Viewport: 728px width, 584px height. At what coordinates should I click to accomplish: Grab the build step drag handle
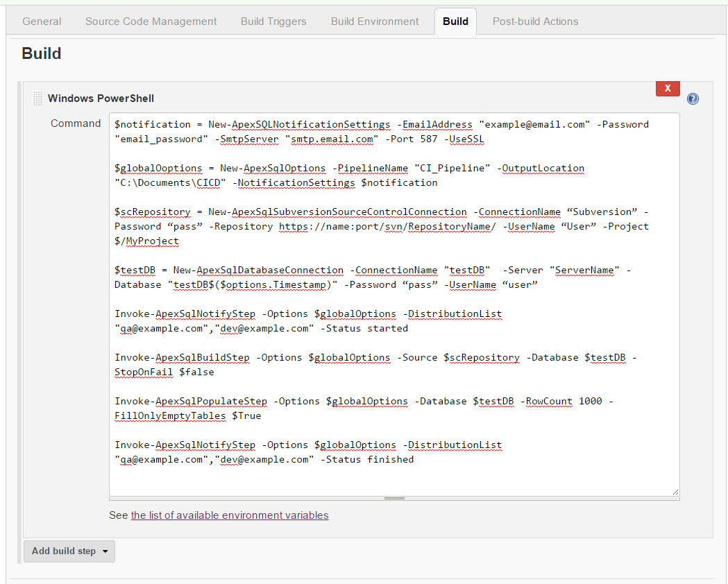pyautogui.click(x=37, y=98)
